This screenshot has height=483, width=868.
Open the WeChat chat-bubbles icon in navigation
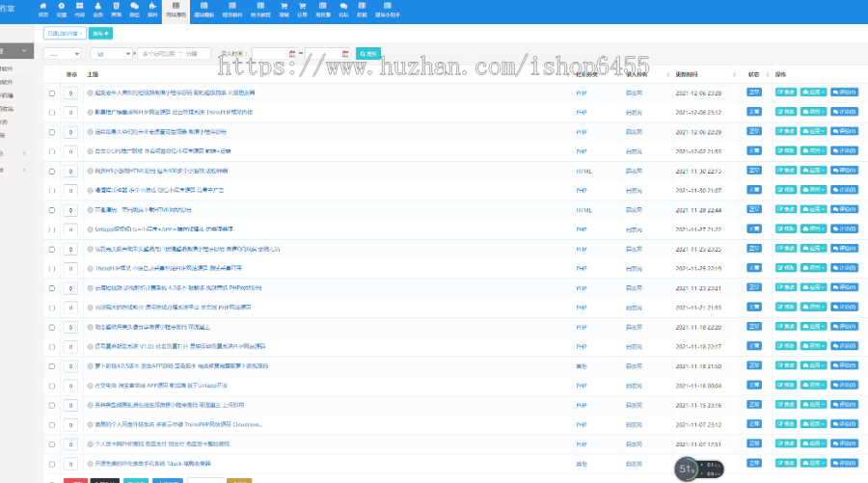[134, 10]
